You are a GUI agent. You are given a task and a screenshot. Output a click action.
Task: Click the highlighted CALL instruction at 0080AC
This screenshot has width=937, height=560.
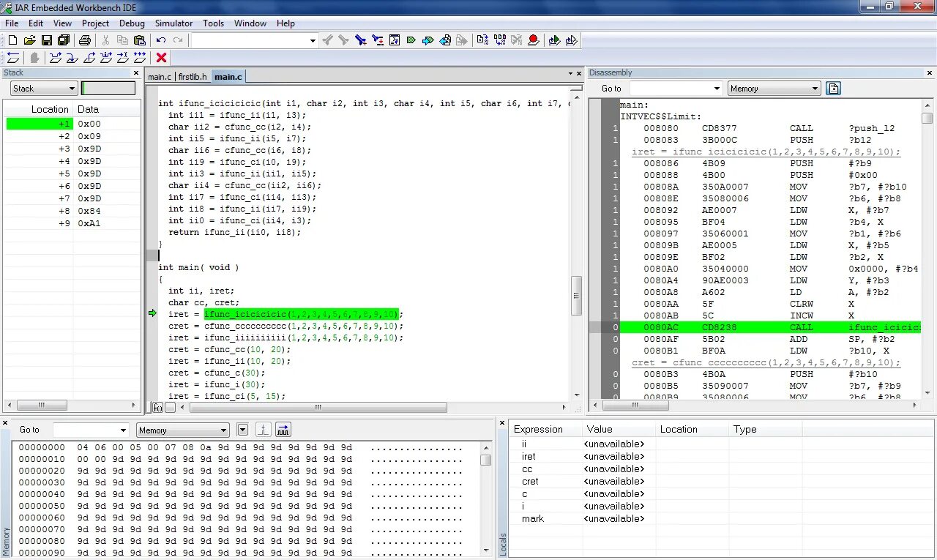point(770,327)
